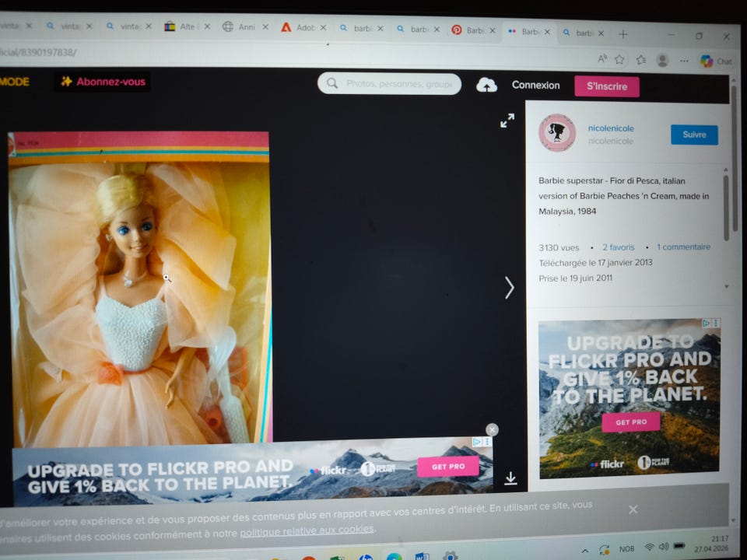Follow nicolenicole with Suivre button

(x=694, y=135)
